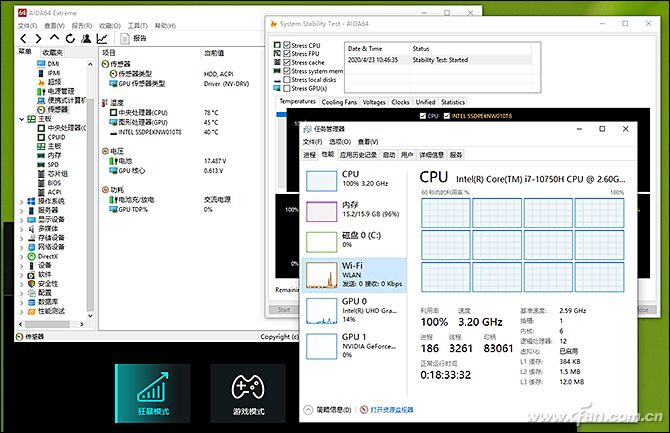Collapse the 主板 motherboard tree node

click(21, 119)
